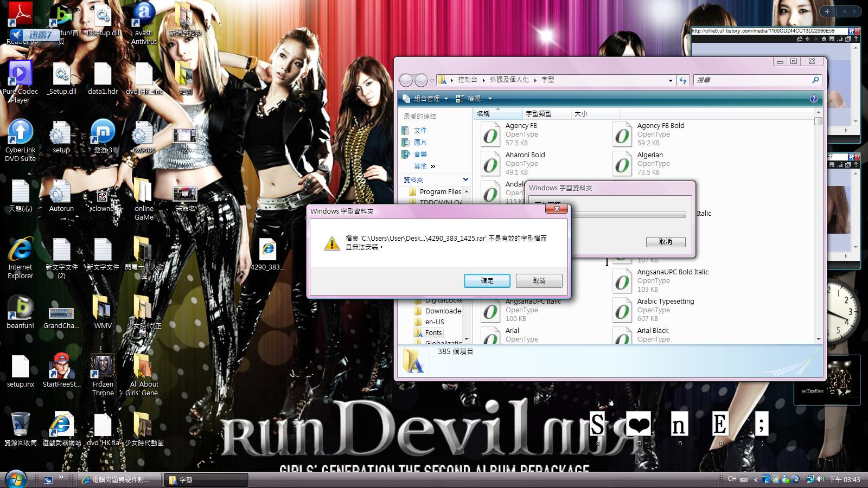Click the Fonts window help icon
Image resolution: width=868 pixels, height=488 pixels.
813,99
